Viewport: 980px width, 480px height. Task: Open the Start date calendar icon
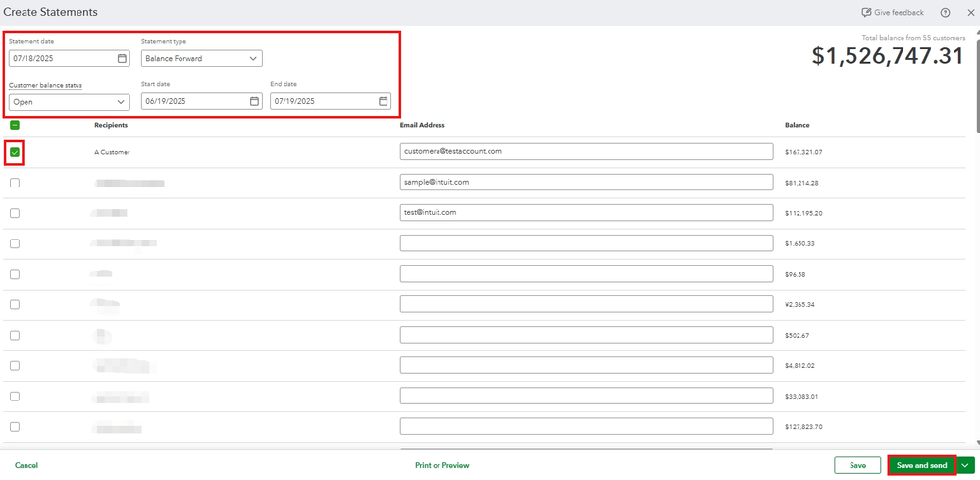tap(254, 101)
